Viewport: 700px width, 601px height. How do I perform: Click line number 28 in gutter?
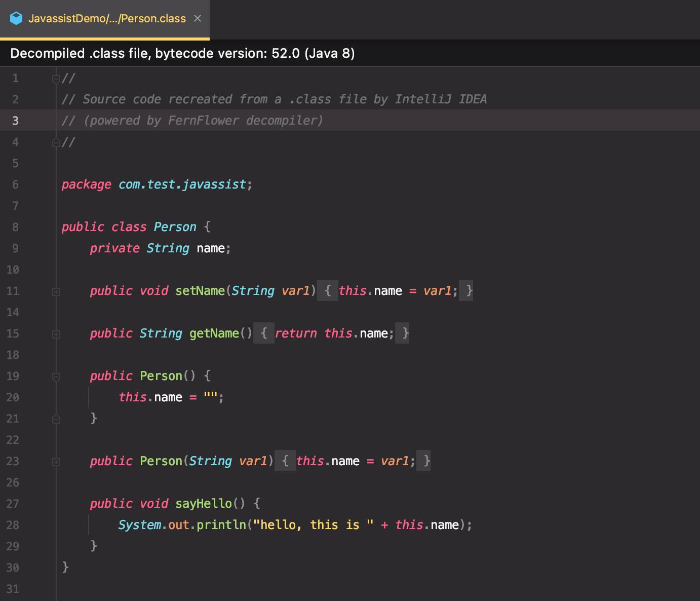pos(13,525)
